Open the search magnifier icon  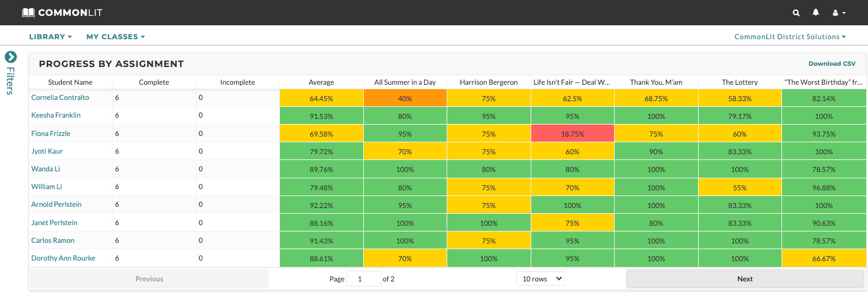(796, 13)
